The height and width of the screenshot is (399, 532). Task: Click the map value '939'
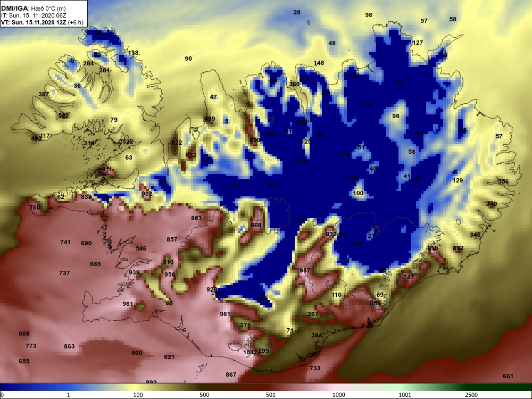coord(134,273)
